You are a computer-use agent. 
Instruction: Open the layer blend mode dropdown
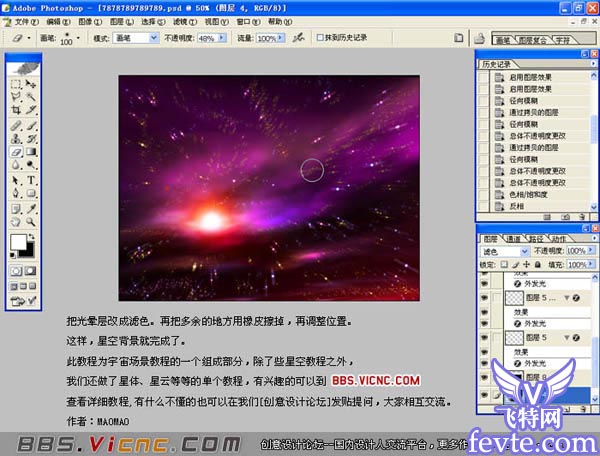(502, 251)
